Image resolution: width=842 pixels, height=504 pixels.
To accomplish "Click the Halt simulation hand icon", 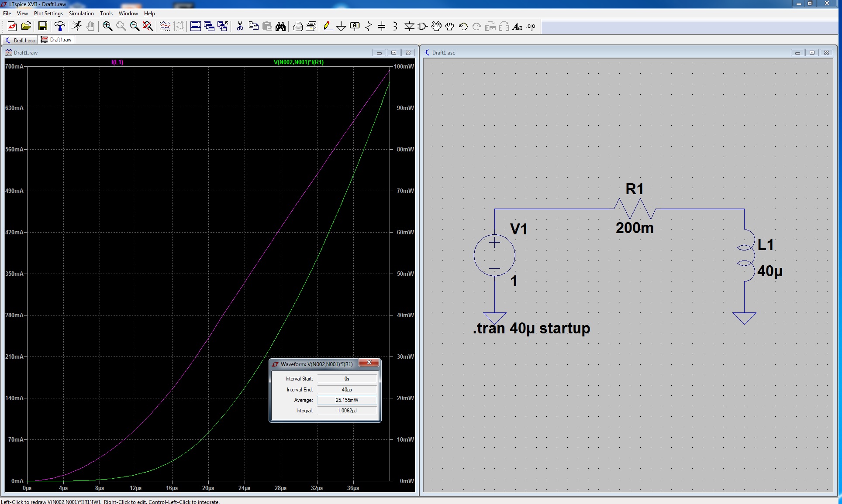I will [x=90, y=27].
